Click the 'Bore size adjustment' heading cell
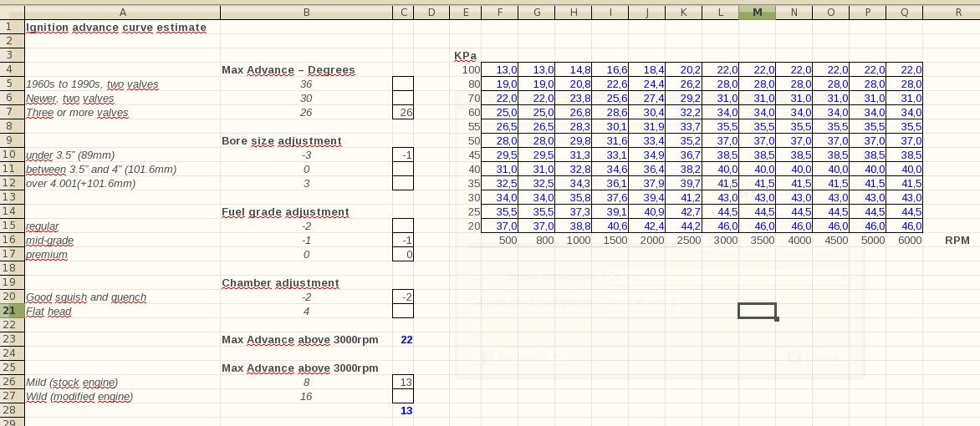980x426 pixels. click(281, 141)
